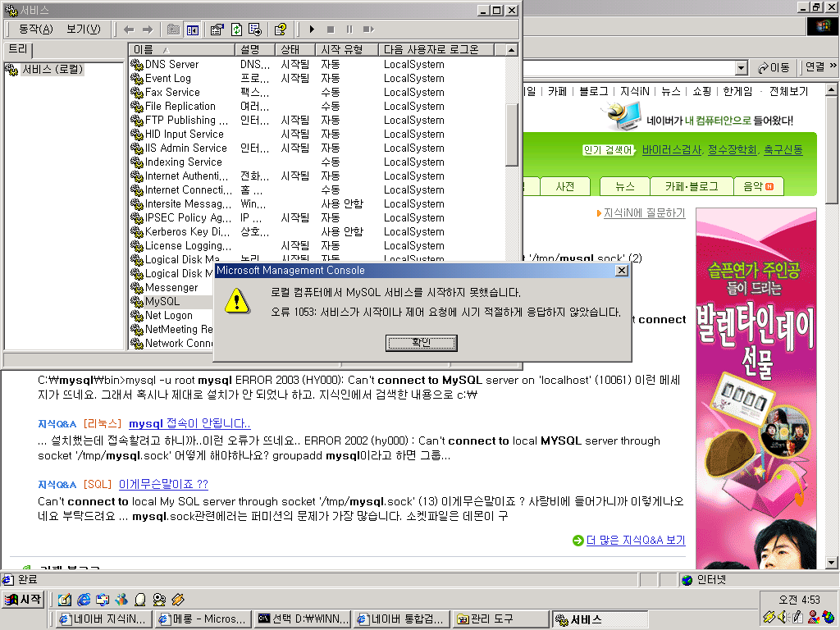
Task: Select the Net Logon service row
Action: [171, 316]
